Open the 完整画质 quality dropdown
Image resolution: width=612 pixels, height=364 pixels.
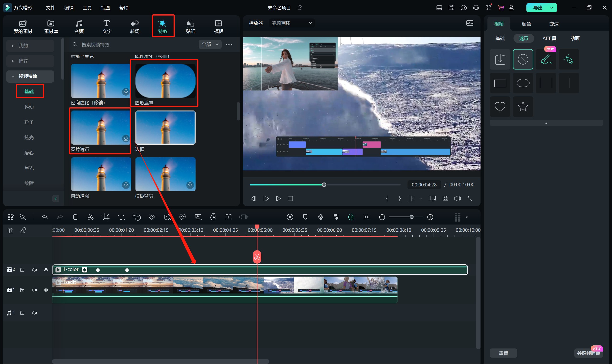tap(291, 23)
